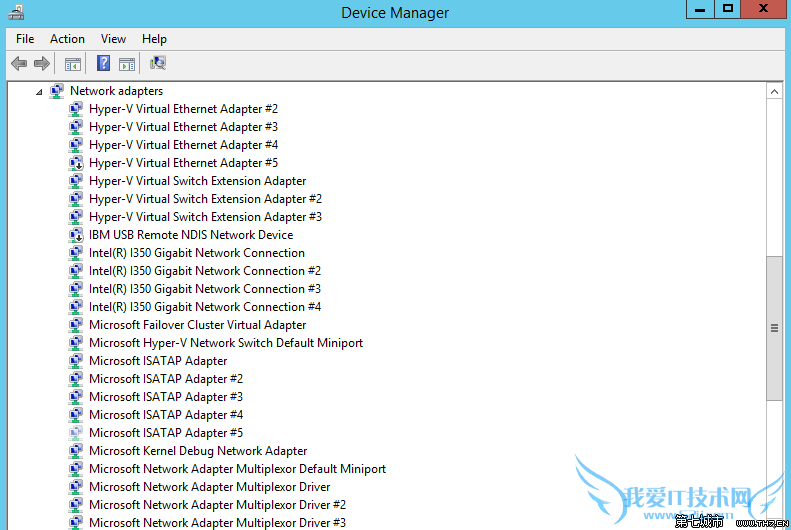Maximize the Device Manager window
Image resolution: width=791 pixels, height=530 pixels.
coord(727,9)
